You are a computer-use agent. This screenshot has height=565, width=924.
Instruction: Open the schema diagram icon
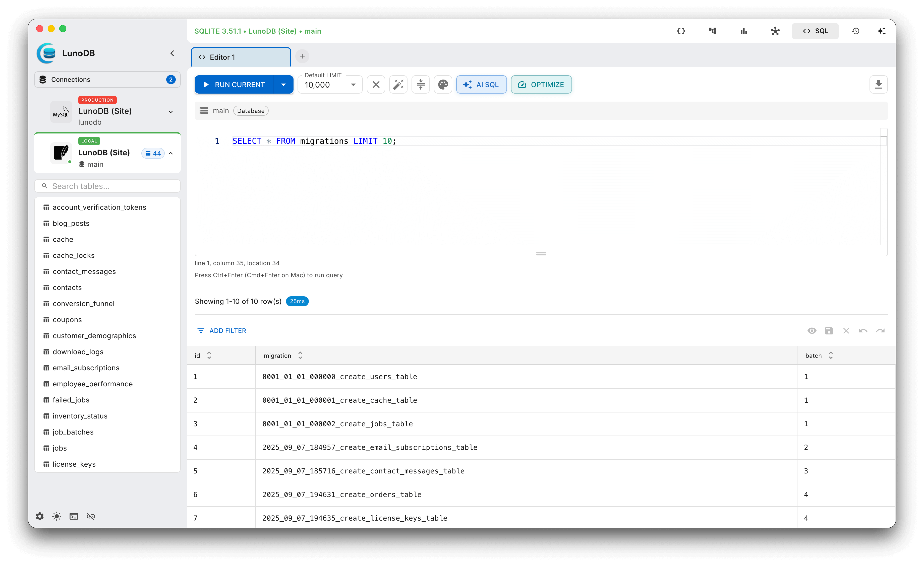tap(713, 31)
